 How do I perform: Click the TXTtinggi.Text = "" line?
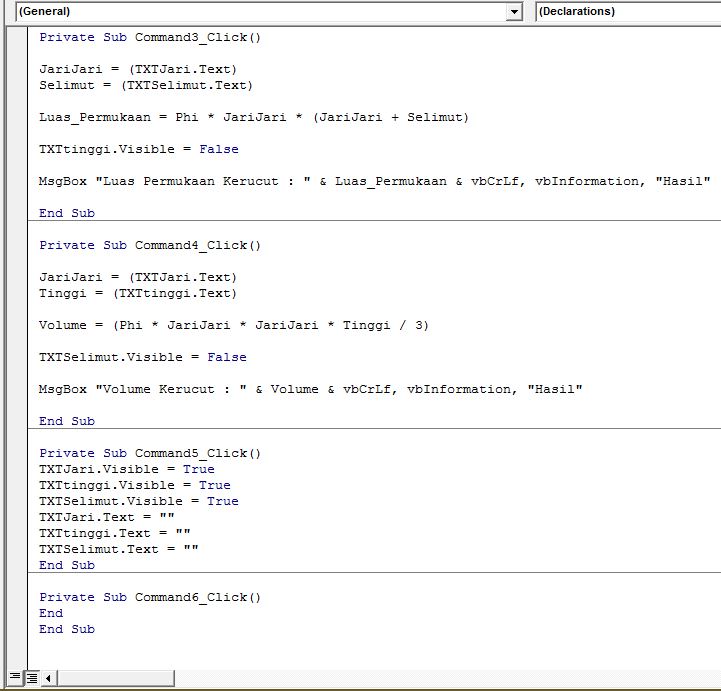(x=114, y=533)
